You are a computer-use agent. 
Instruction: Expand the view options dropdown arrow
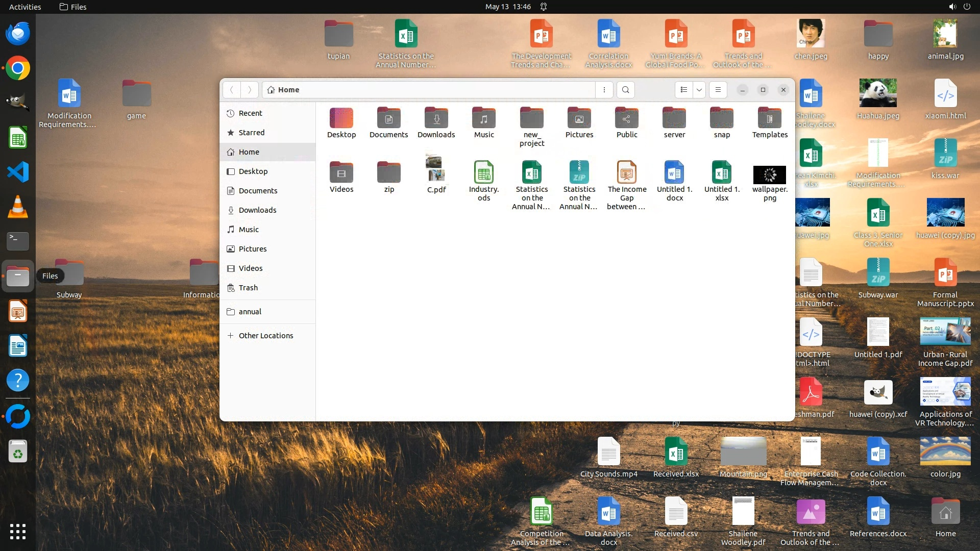699,90
